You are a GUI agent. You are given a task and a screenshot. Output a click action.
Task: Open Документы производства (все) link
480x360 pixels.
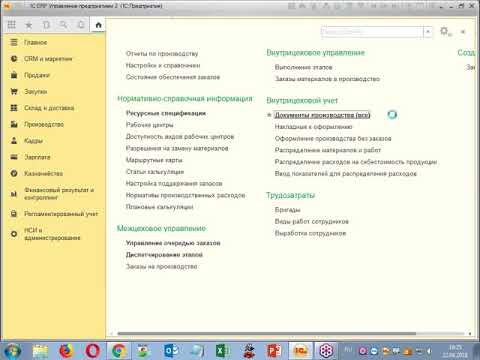pyautogui.click(x=322, y=115)
